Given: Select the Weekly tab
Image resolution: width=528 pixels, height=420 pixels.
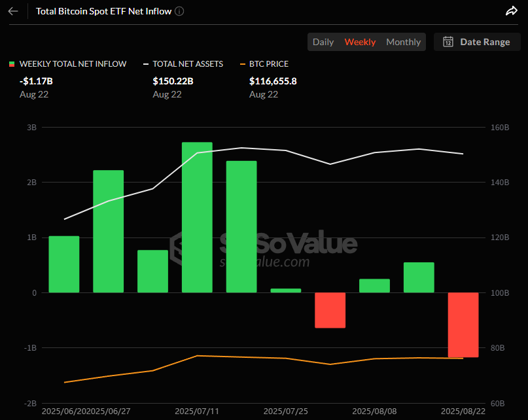Looking at the screenshot, I should click(360, 42).
